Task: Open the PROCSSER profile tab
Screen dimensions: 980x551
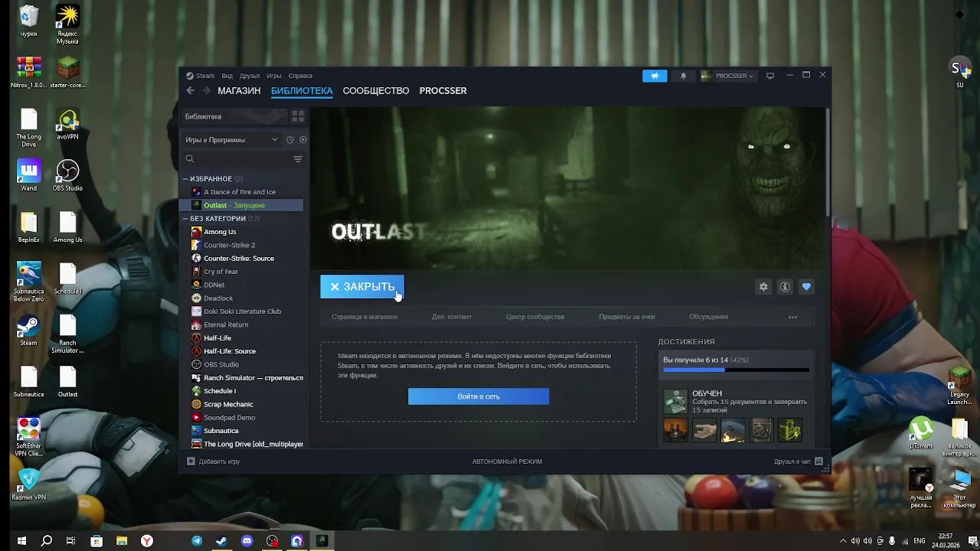Action: point(443,90)
